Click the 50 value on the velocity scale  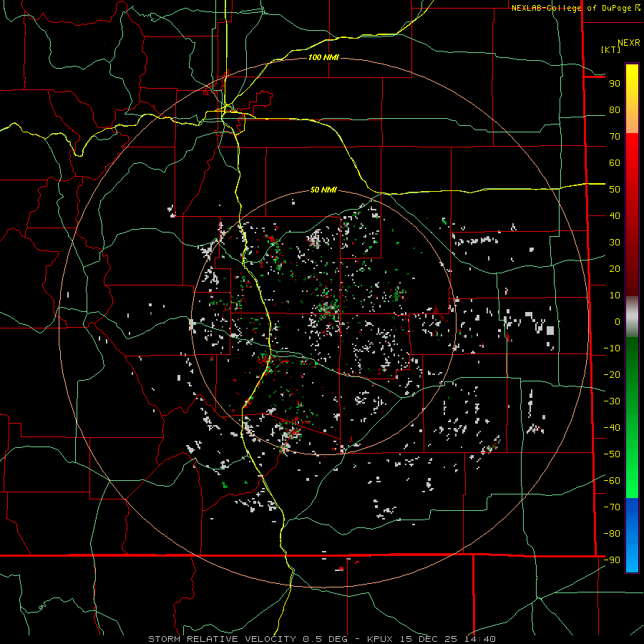click(x=615, y=190)
